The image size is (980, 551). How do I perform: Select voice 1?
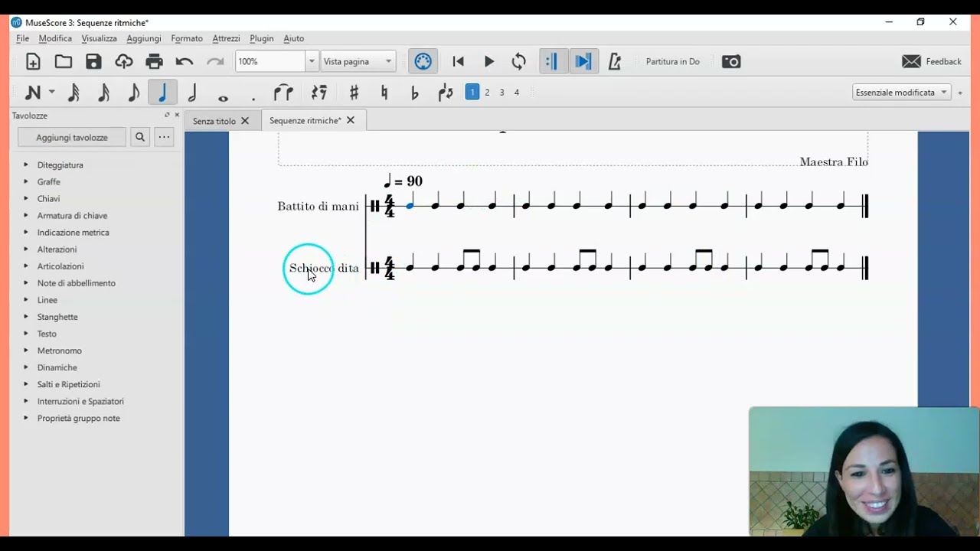click(x=472, y=92)
